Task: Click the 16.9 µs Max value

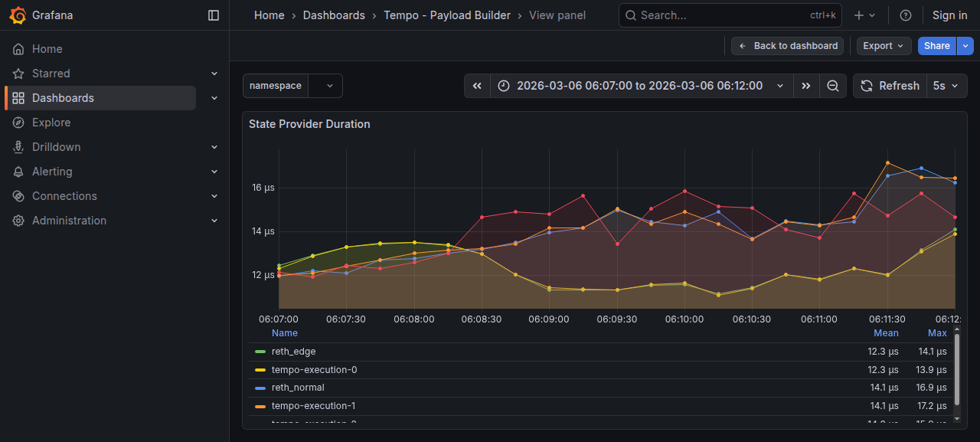Action: pyautogui.click(x=931, y=388)
